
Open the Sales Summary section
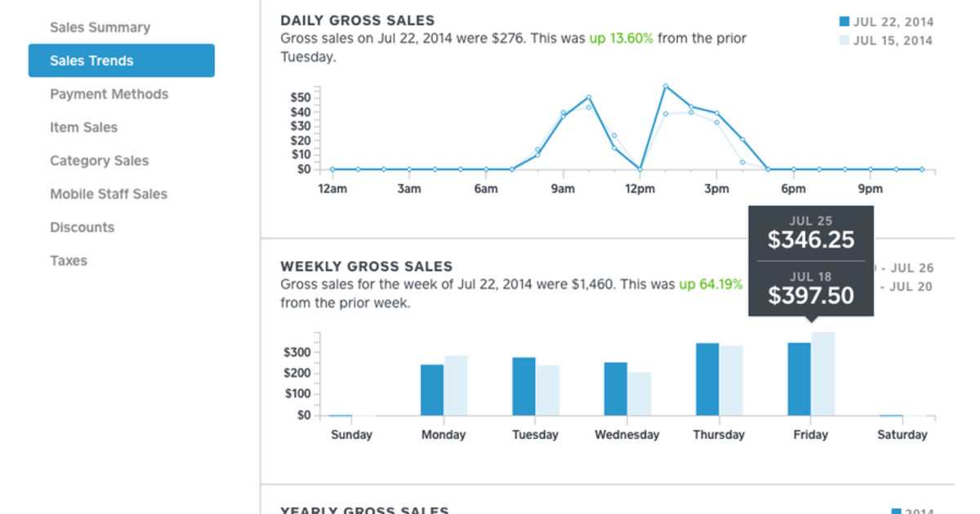(x=100, y=27)
